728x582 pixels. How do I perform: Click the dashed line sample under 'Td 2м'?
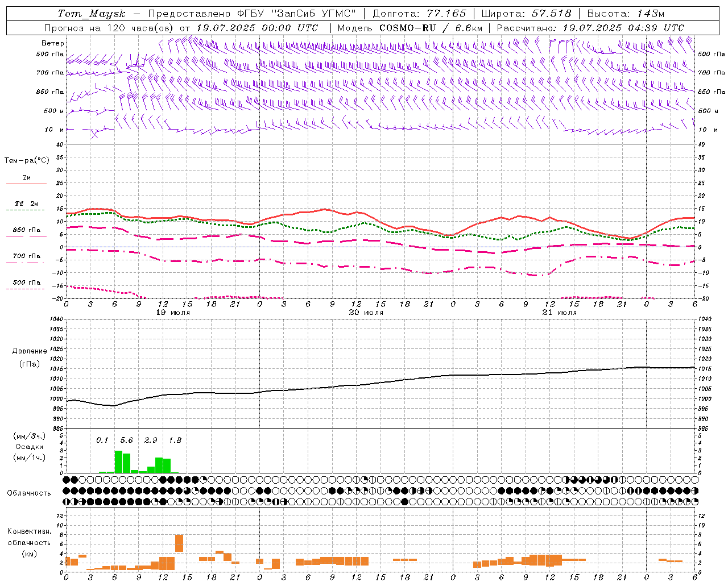pyautogui.click(x=25, y=210)
